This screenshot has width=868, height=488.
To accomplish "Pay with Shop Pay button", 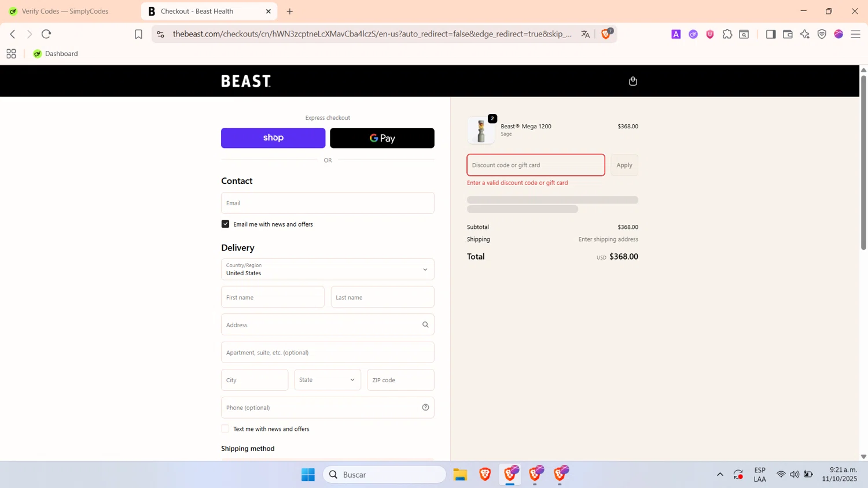I will [x=273, y=138].
